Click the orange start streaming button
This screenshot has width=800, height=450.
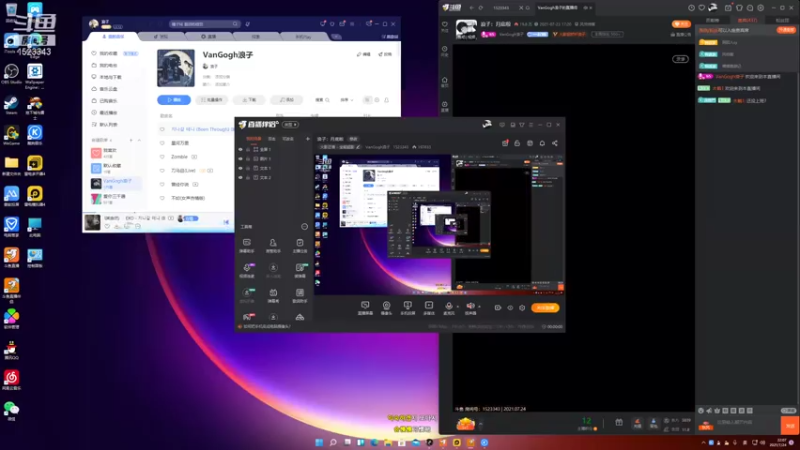tap(545, 308)
